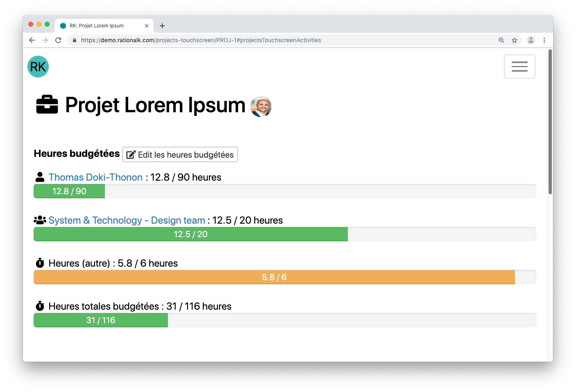Click the orange 5.8 / 6 progress bar

[x=274, y=277]
